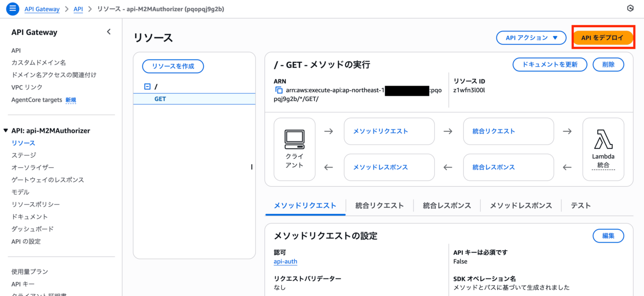Open ステージ in the sidebar
Image resolution: width=644 pixels, height=296 pixels.
pyautogui.click(x=24, y=155)
